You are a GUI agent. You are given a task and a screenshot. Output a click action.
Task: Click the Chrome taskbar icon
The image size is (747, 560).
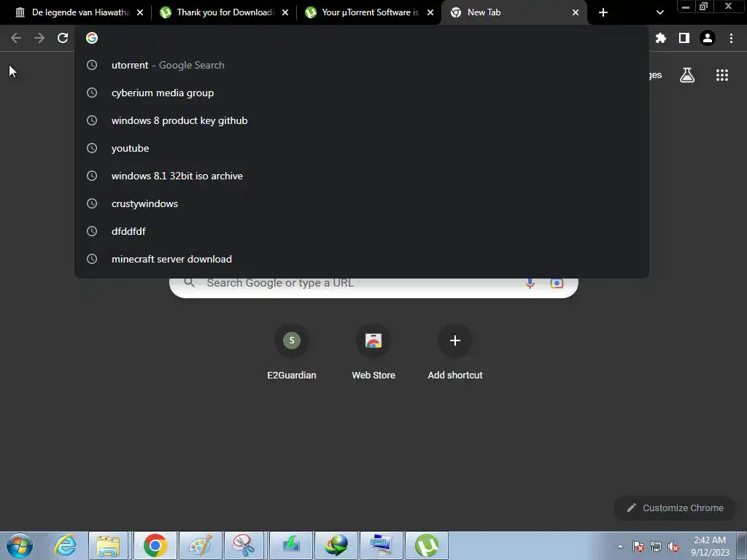tap(155, 545)
